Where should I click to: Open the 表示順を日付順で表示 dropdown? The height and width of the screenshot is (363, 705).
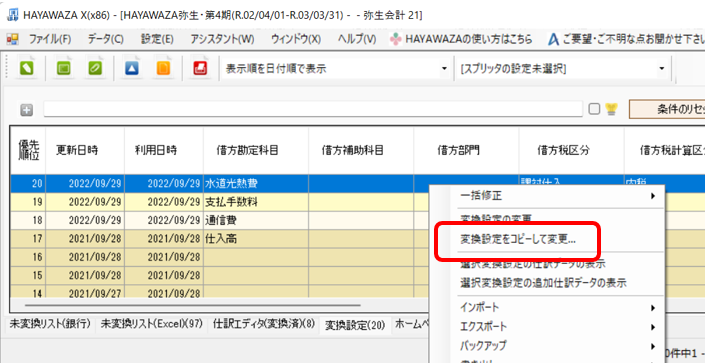click(x=444, y=69)
